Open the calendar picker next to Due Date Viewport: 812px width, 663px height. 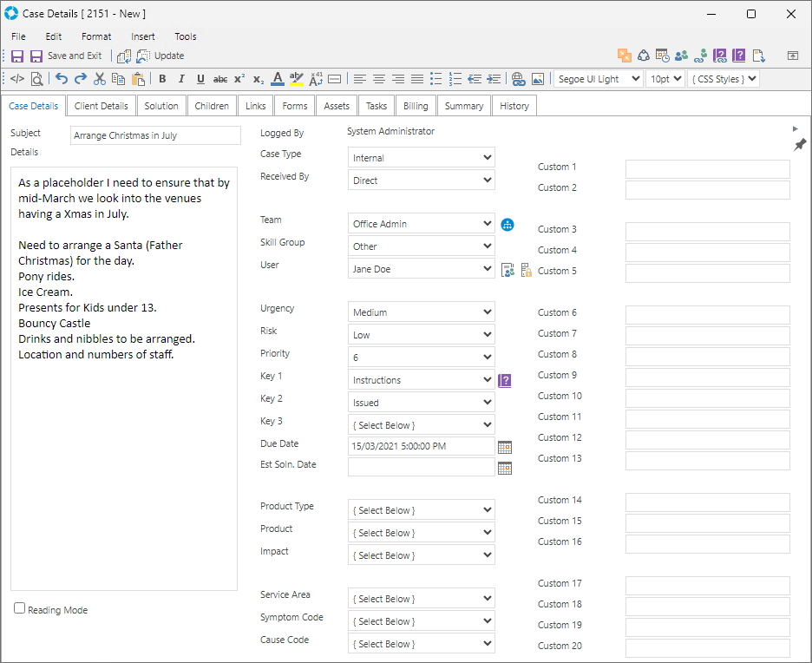[505, 447]
